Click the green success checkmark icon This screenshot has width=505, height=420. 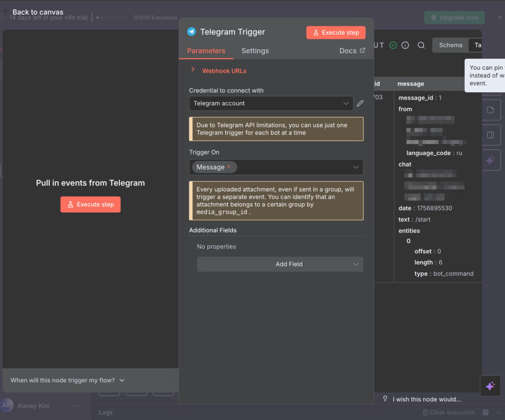[393, 45]
